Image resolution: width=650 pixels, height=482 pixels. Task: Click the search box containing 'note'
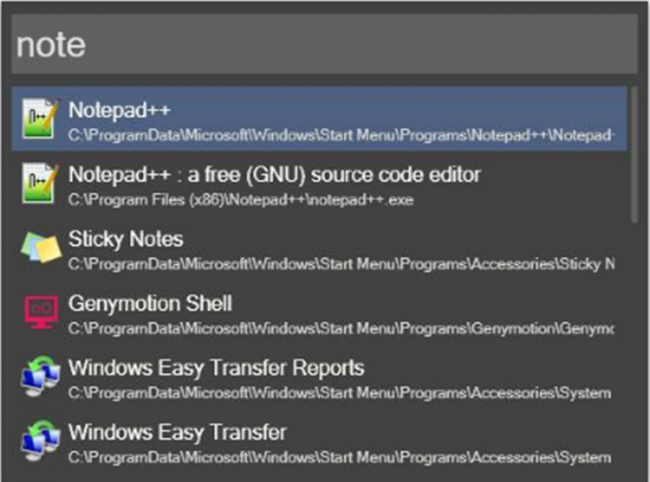tap(324, 44)
